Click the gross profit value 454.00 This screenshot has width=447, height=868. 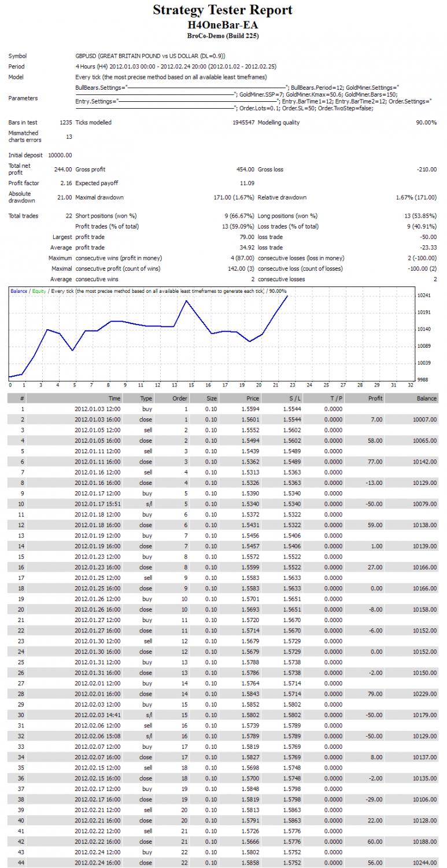point(246,170)
